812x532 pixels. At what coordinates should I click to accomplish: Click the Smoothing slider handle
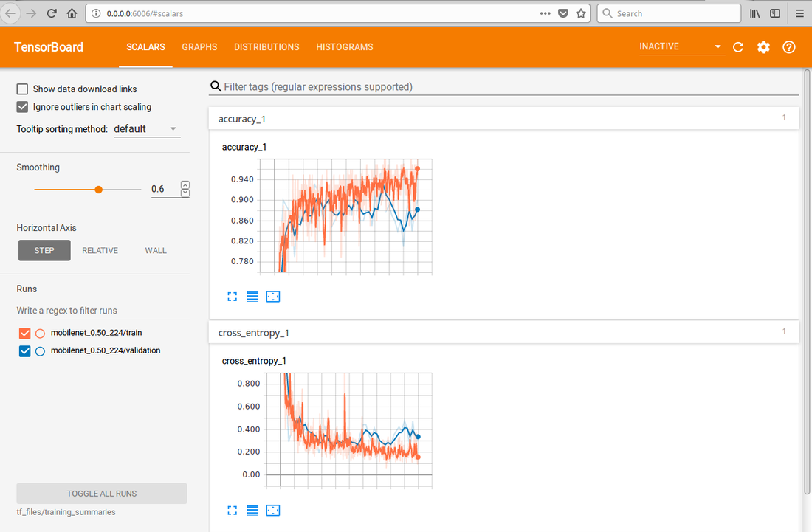click(99, 190)
